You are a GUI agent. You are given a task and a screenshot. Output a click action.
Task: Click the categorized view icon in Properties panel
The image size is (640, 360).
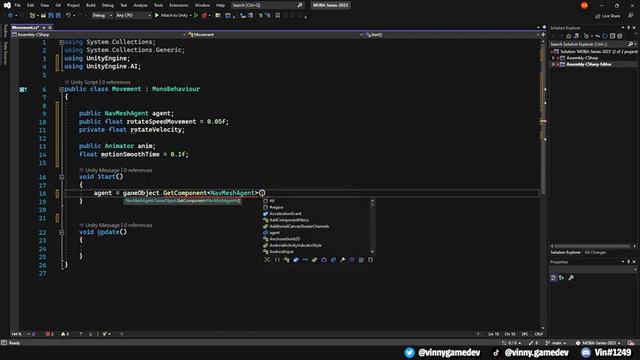553,278
